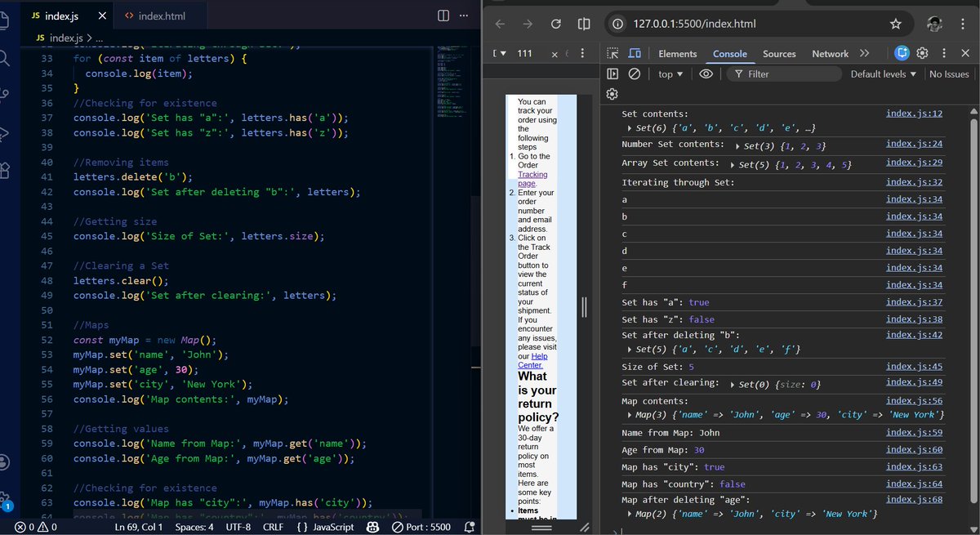The width and height of the screenshot is (980, 535).
Task: Select index.js editor tab
Action: click(62, 16)
